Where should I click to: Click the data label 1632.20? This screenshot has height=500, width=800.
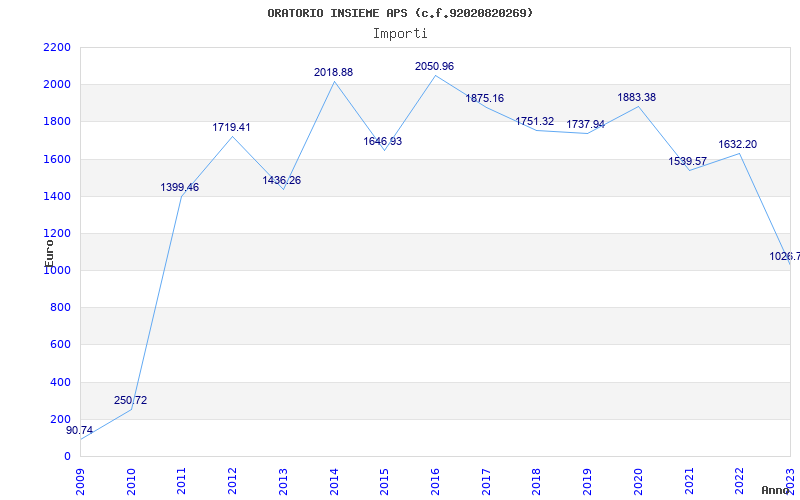coord(738,144)
